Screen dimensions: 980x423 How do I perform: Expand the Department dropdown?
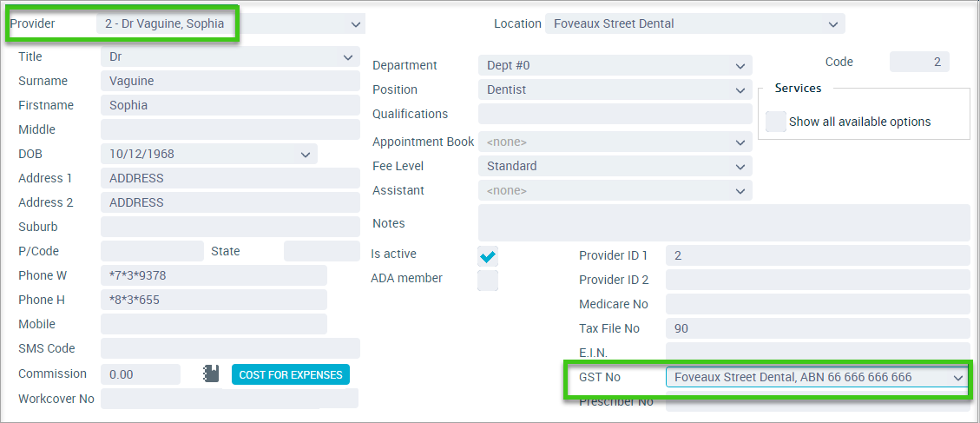[x=740, y=66]
